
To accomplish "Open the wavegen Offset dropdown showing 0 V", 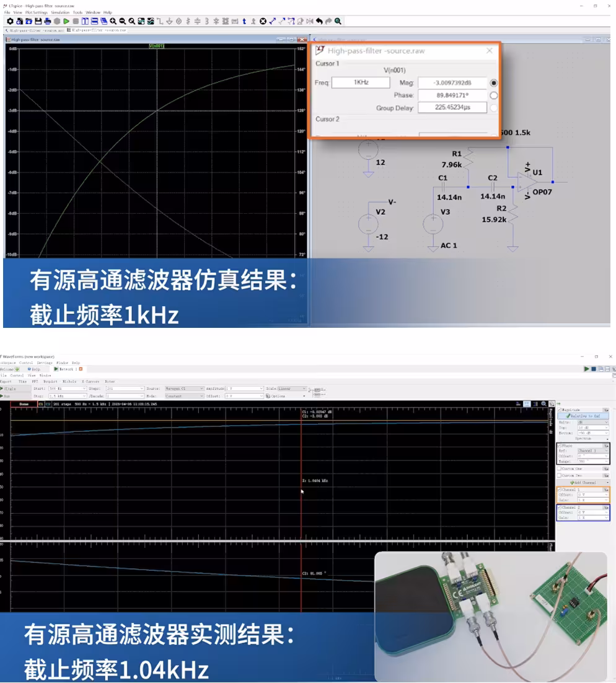I will click(244, 396).
